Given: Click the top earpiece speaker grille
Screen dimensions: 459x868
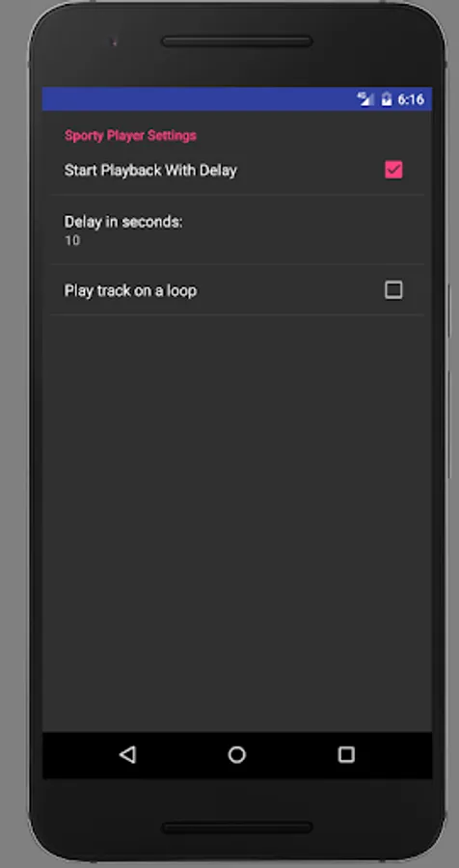Looking at the screenshot, I should click(x=237, y=41).
